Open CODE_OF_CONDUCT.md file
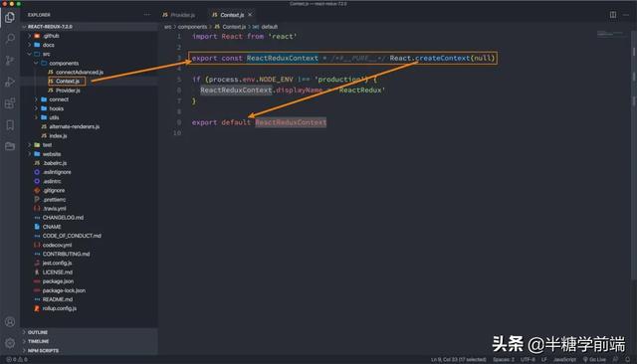The image size is (637, 364). point(89,236)
